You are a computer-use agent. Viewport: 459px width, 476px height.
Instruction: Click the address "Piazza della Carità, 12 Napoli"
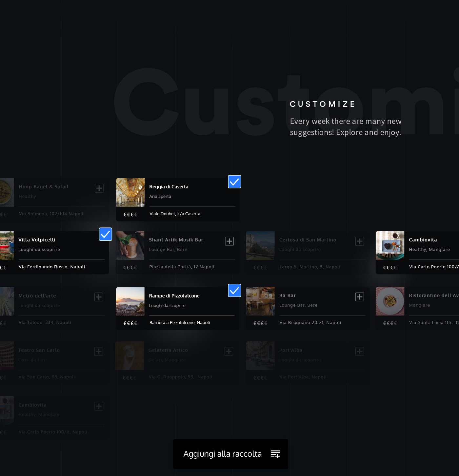[182, 267]
